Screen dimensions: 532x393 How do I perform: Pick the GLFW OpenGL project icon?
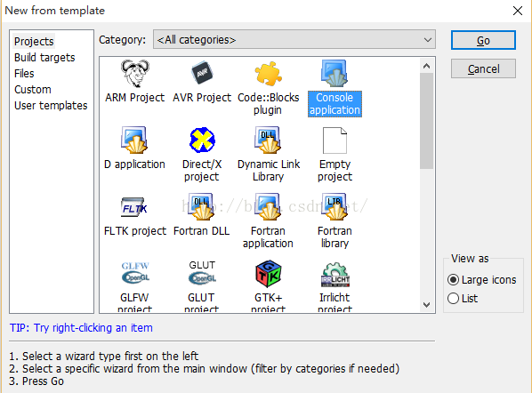click(135, 273)
